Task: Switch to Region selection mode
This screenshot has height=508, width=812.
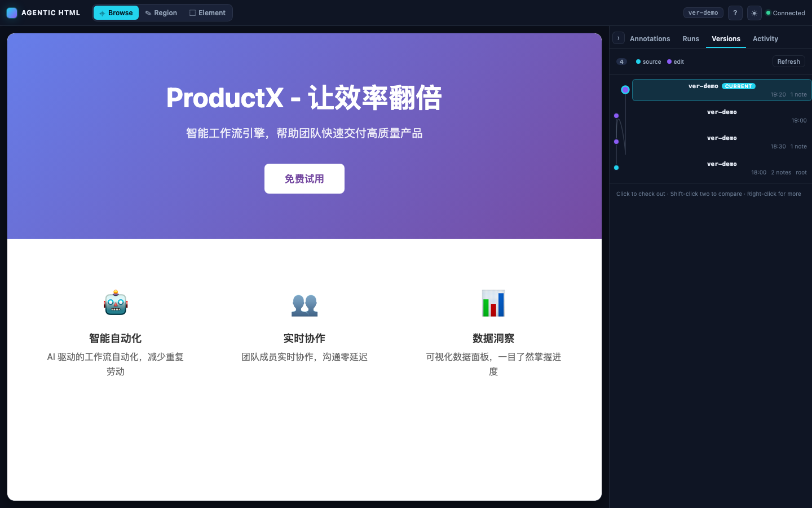Action: (x=161, y=13)
